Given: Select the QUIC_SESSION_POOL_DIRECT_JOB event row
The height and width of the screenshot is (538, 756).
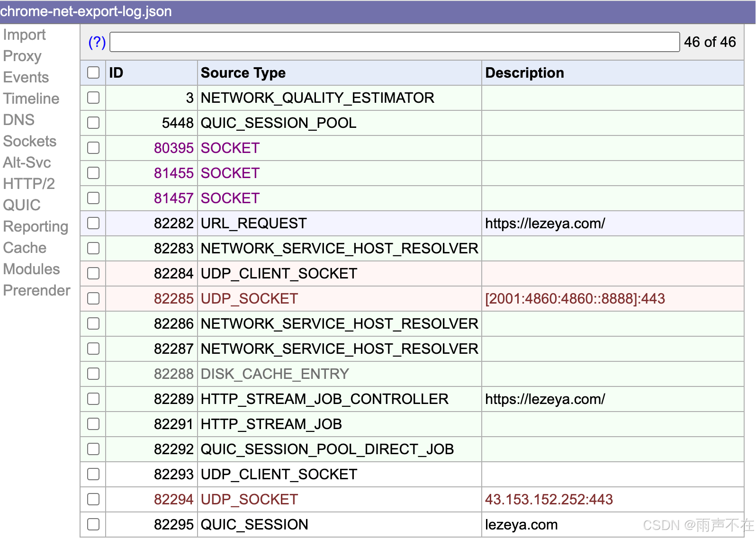Looking at the screenshot, I should 327,449.
